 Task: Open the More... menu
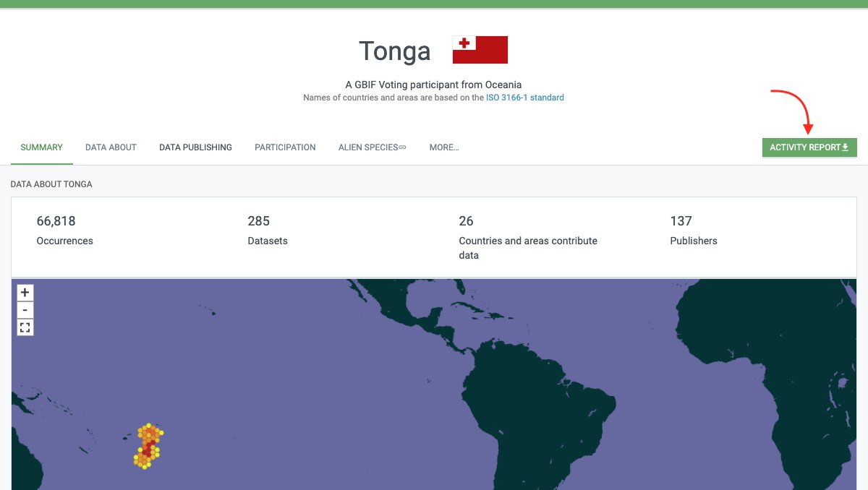coord(443,147)
